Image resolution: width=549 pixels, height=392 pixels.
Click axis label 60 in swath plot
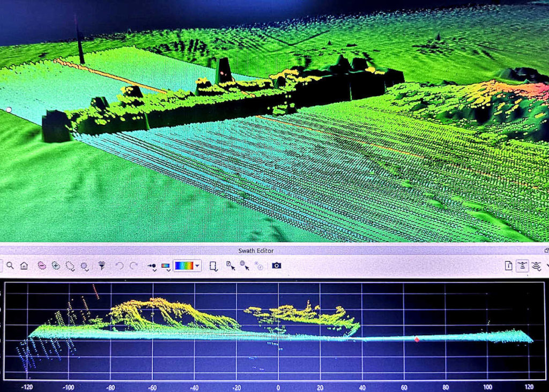[404, 388]
